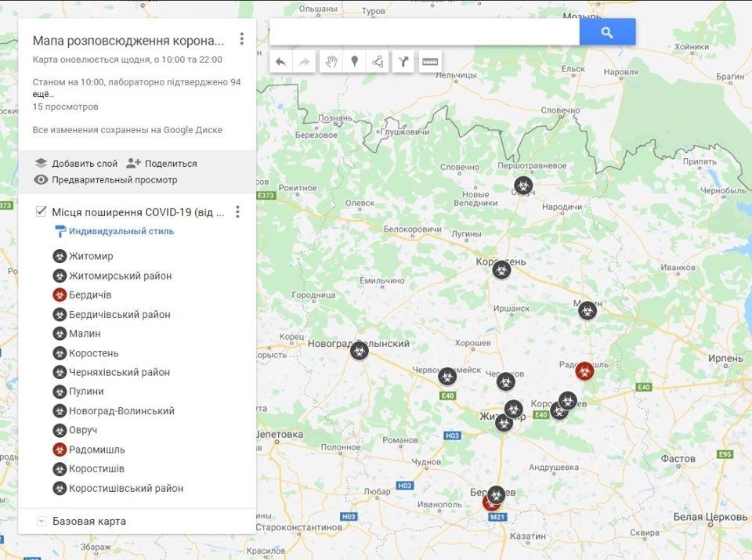Click the biohazard marker at Овруч on map
The image size is (752, 560).
coord(523,186)
